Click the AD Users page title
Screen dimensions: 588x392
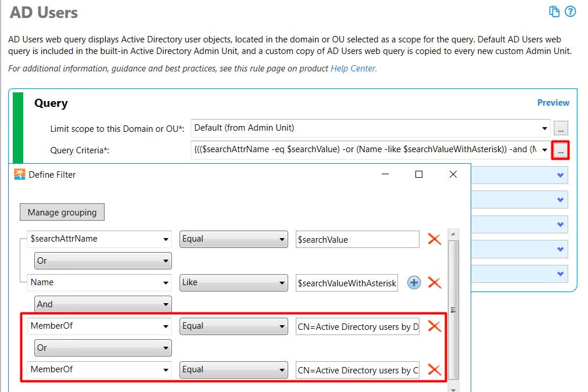pos(44,12)
